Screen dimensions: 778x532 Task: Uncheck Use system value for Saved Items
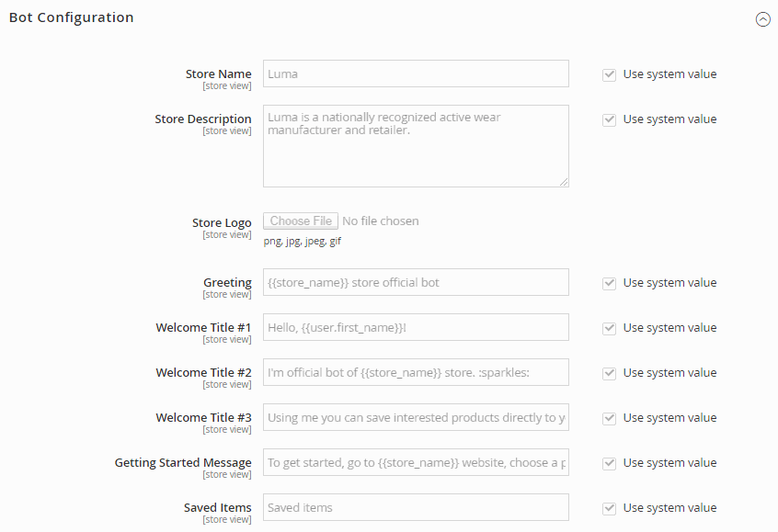click(609, 509)
